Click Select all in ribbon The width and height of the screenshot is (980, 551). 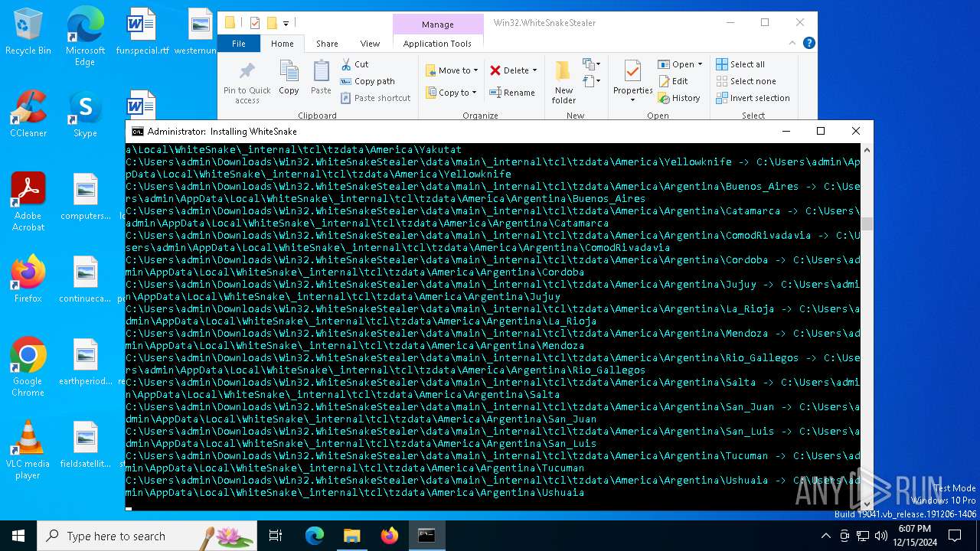pos(740,64)
